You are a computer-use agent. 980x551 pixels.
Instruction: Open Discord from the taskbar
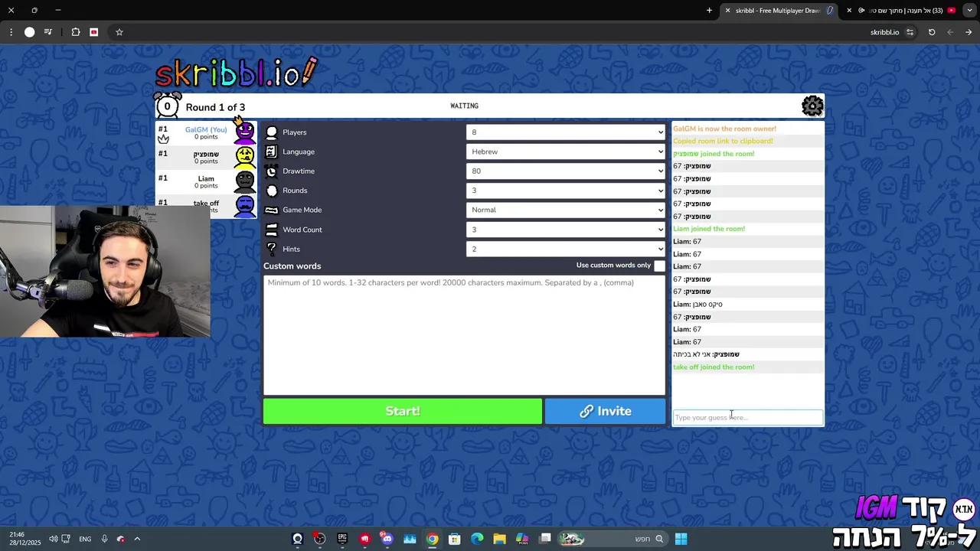coord(387,539)
